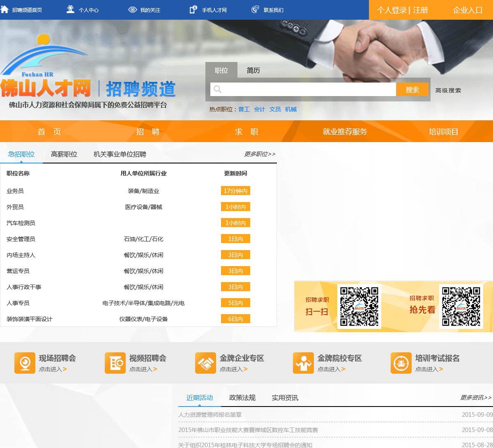This screenshot has width=493, height=448.
Task: Click the handshake icon for 金牌企业专区
Action: 205,363
